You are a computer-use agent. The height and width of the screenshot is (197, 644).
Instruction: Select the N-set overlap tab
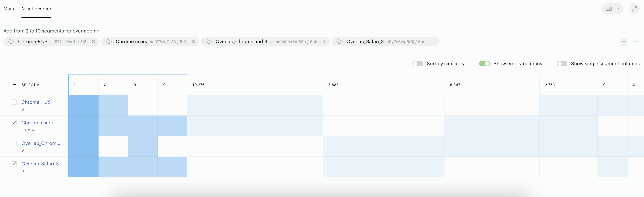(36, 9)
